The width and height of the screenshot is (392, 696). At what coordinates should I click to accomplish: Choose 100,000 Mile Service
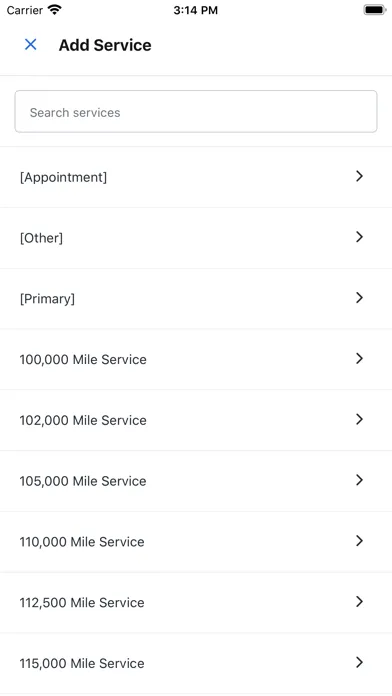click(196, 360)
